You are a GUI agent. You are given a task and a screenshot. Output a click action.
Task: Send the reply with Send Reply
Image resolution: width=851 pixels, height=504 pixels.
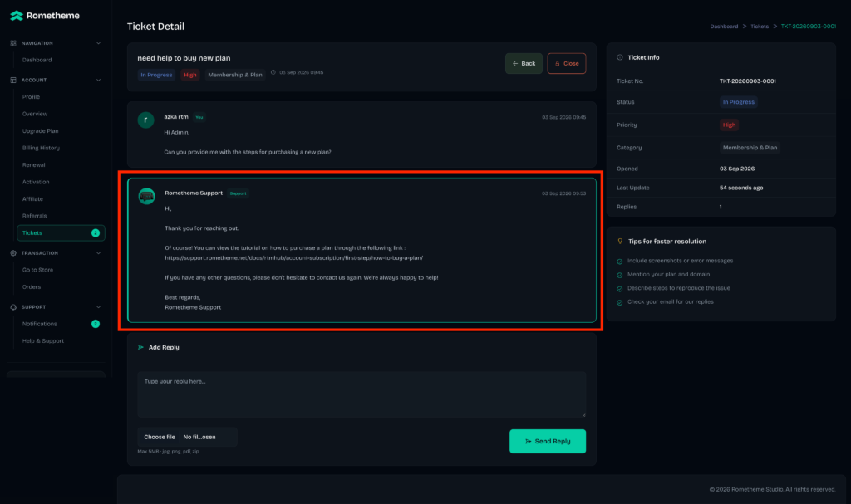[x=547, y=441]
